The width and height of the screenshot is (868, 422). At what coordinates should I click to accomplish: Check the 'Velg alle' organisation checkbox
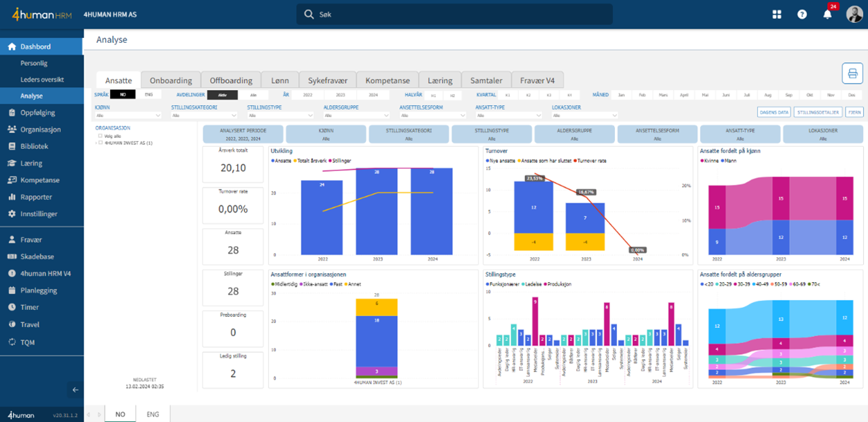(x=100, y=136)
